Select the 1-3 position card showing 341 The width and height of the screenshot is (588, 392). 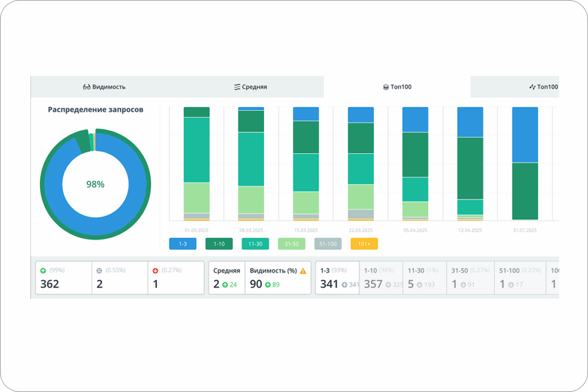click(x=338, y=278)
